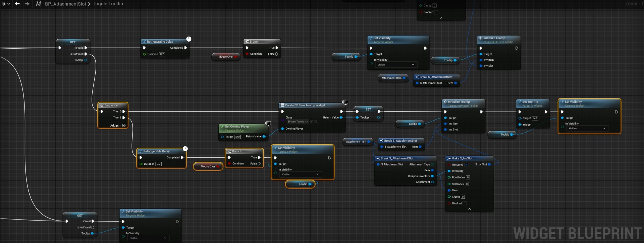Click the Root Index value field
Viewport: 644px width, 243px height.
tap(468, 178)
